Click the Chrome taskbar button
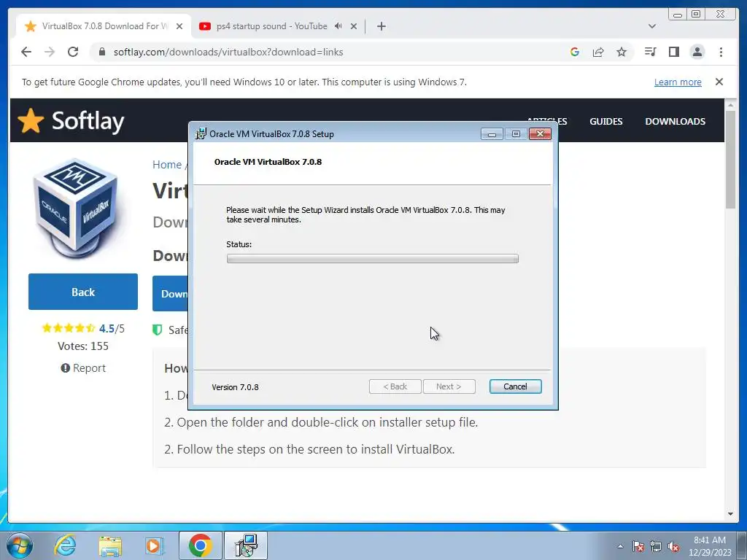Screen dimensions: 747x560 tap(200, 545)
